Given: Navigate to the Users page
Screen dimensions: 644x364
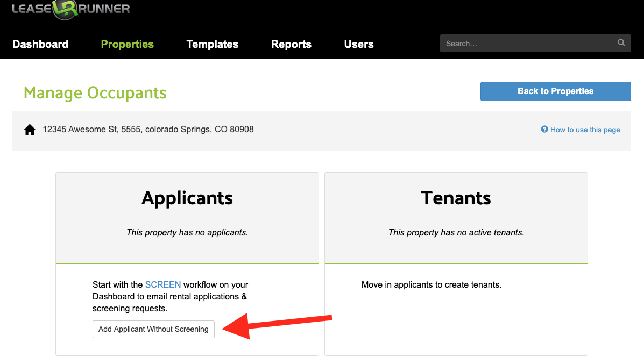Looking at the screenshot, I should (359, 44).
